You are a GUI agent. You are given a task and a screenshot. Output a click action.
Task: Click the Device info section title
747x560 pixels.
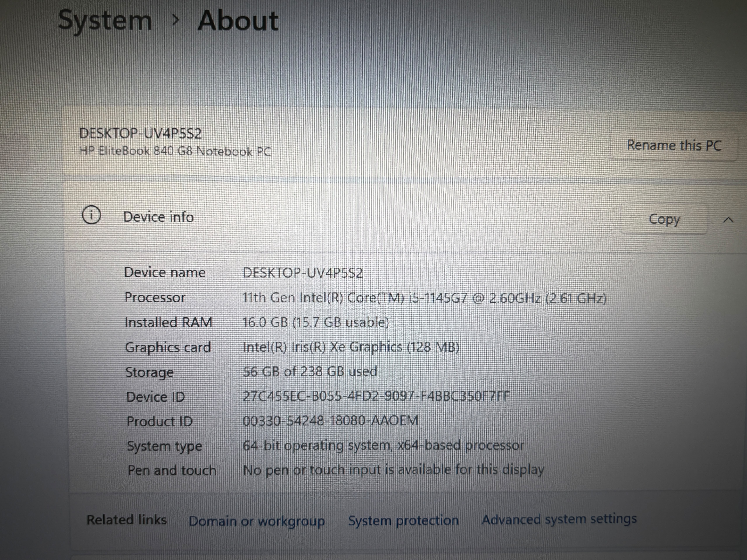158,217
